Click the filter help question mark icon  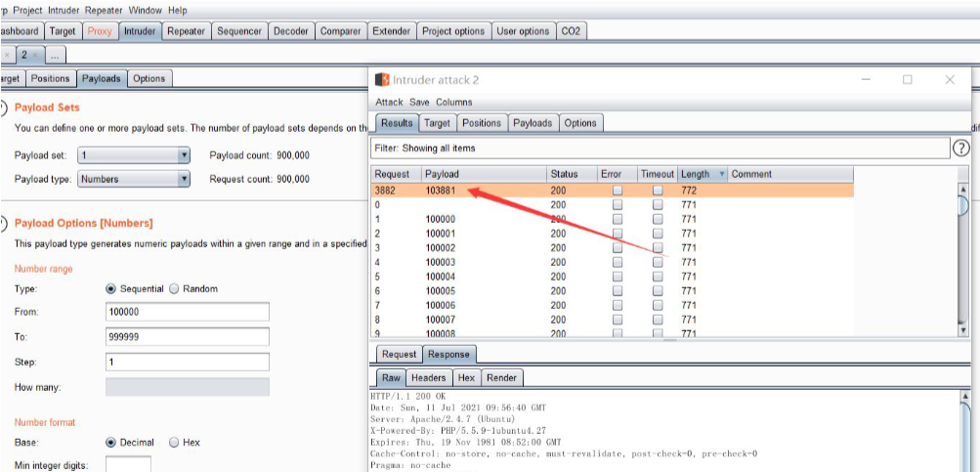(960, 148)
